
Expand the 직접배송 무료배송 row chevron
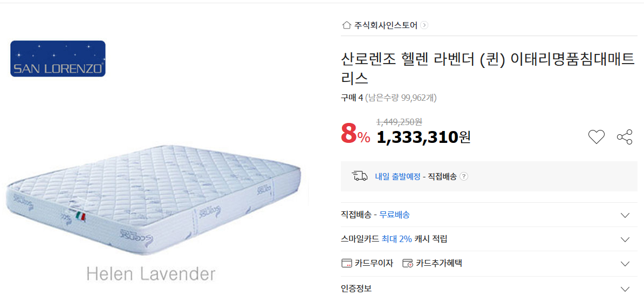point(625,215)
